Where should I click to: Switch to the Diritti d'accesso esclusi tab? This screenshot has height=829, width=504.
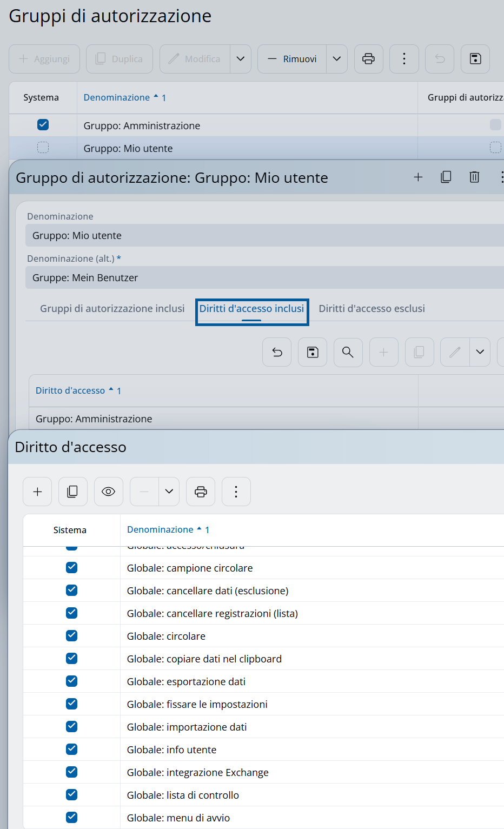point(372,308)
